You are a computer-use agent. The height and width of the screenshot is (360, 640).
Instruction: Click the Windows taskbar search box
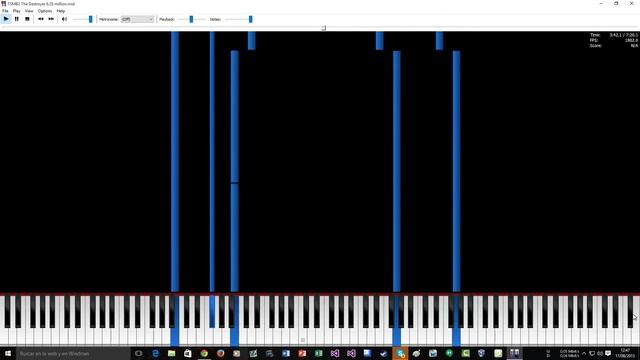tap(73, 353)
